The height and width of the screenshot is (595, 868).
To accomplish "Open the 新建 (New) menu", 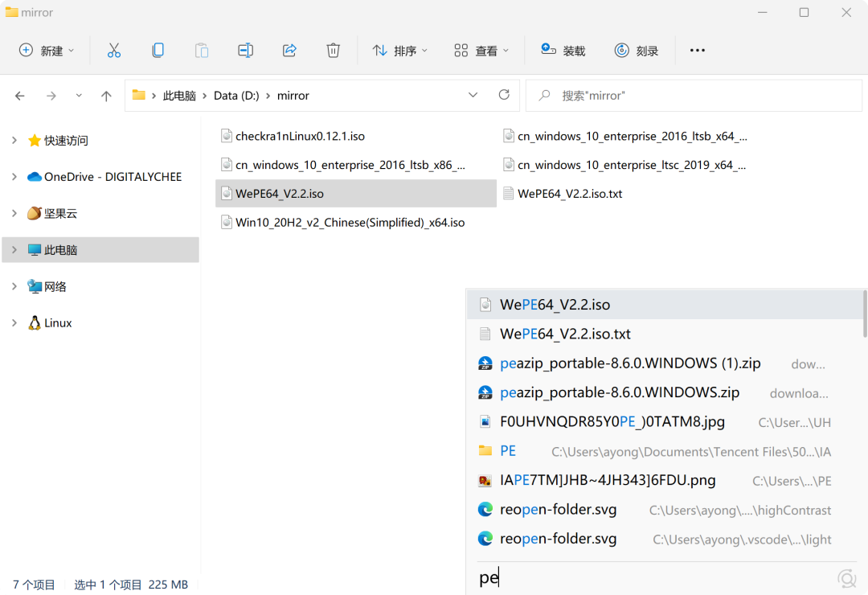I will point(44,50).
